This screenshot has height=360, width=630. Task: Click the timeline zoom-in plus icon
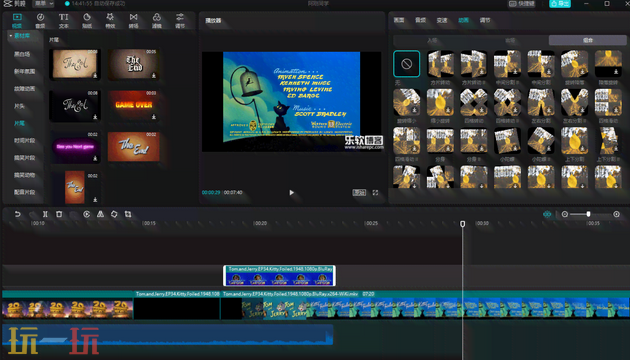(616, 214)
